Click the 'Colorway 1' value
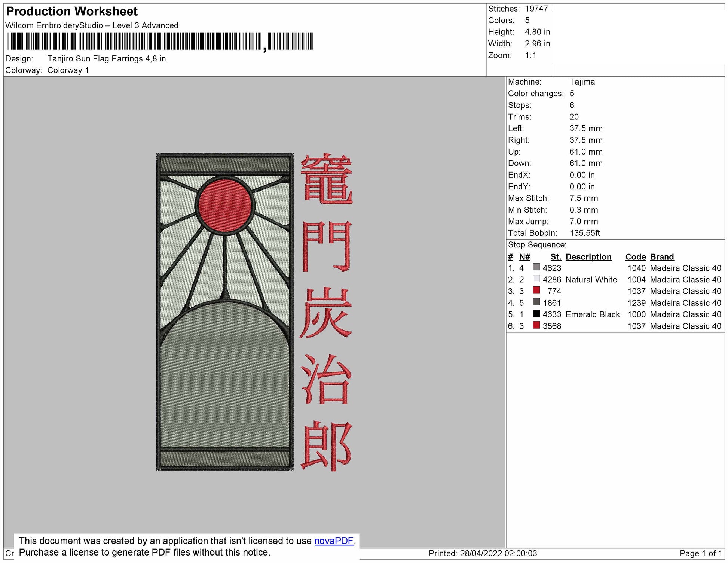Image resolution: width=728 pixels, height=563 pixels. [68, 70]
